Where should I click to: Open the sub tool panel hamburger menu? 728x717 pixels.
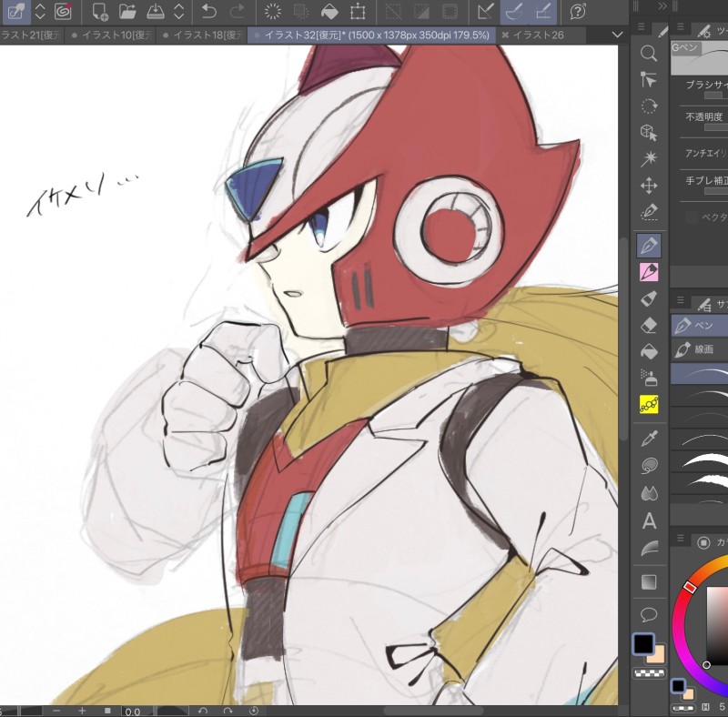point(680,300)
